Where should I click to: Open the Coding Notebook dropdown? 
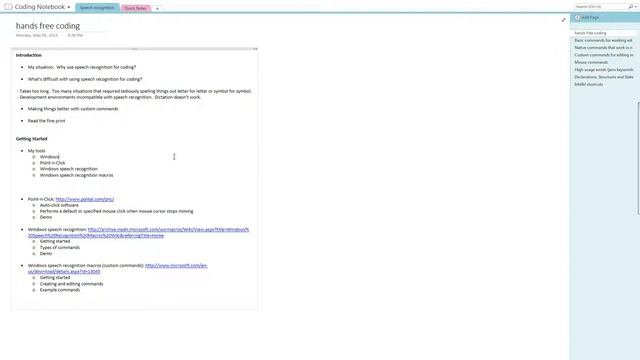click(x=69, y=7)
